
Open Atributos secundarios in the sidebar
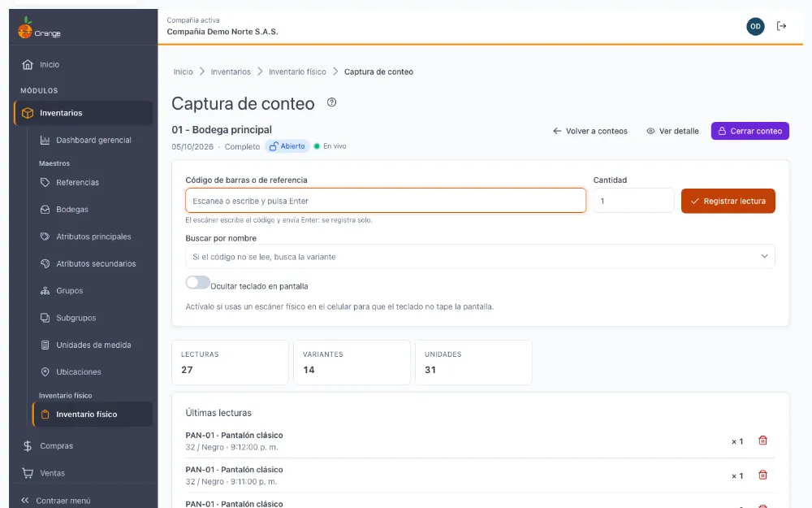(96, 263)
